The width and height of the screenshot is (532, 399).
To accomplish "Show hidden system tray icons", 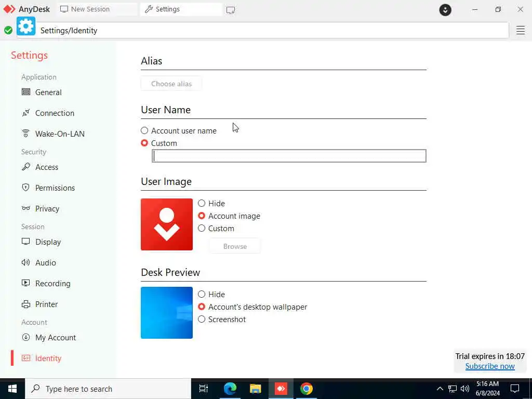I will coord(440,389).
